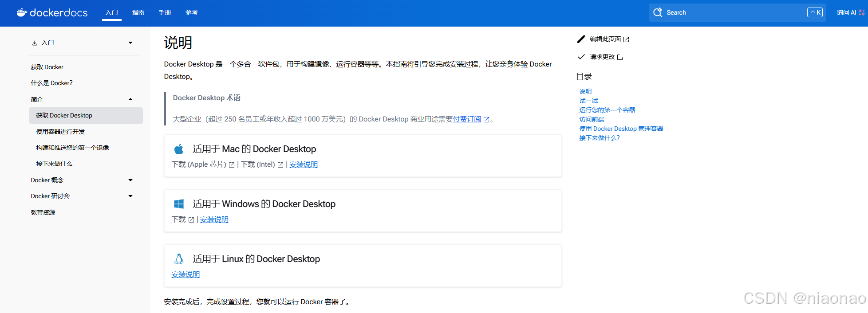Click the Apple logo icon
The height and width of the screenshot is (313, 868).
pos(179,149)
